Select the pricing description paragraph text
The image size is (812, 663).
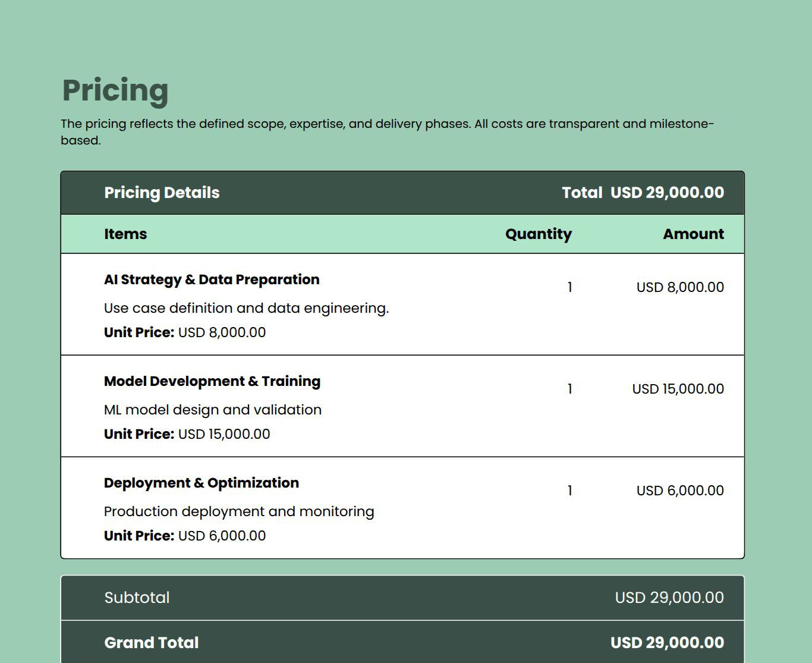(x=386, y=131)
